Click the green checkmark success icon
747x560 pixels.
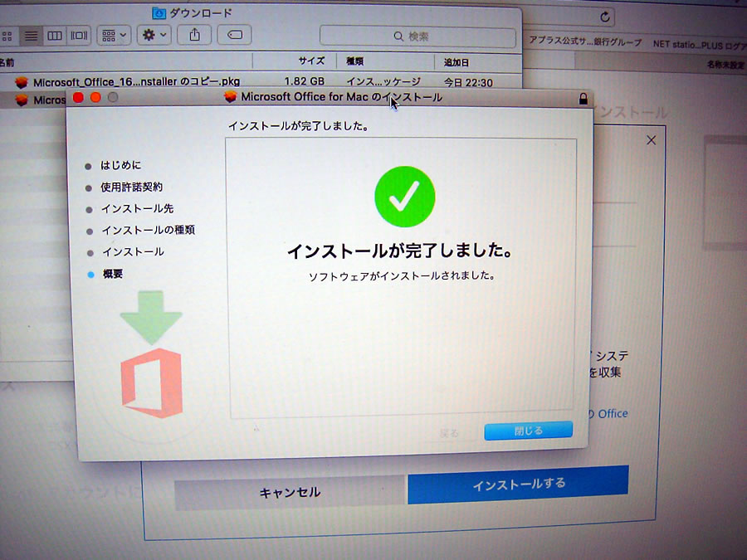pyautogui.click(x=404, y=196)
